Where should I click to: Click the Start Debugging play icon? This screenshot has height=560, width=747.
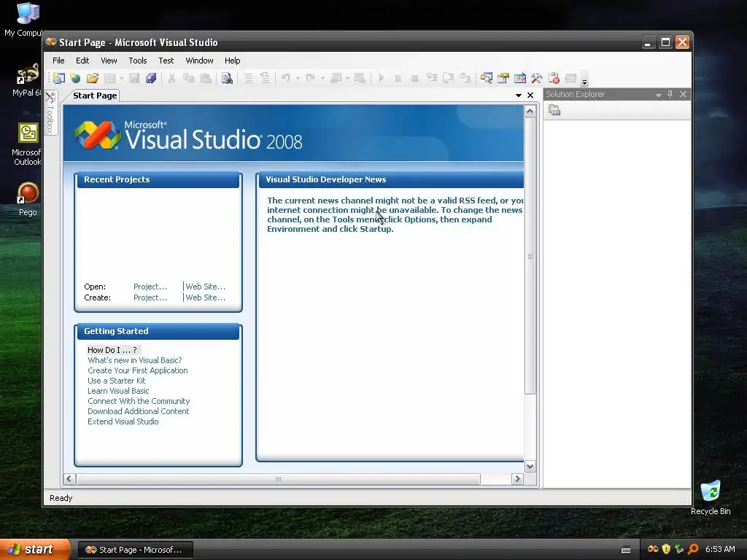pyautogui.click(x=381, y=78)
